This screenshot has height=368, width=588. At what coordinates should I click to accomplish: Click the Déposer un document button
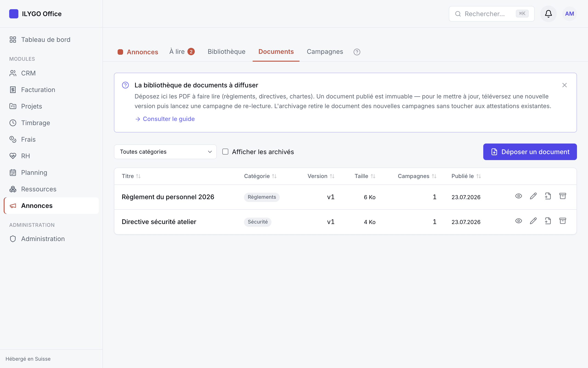tap(530, 152)
